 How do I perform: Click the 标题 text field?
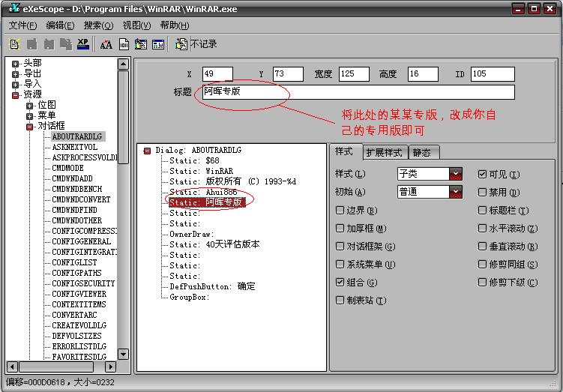358,92
